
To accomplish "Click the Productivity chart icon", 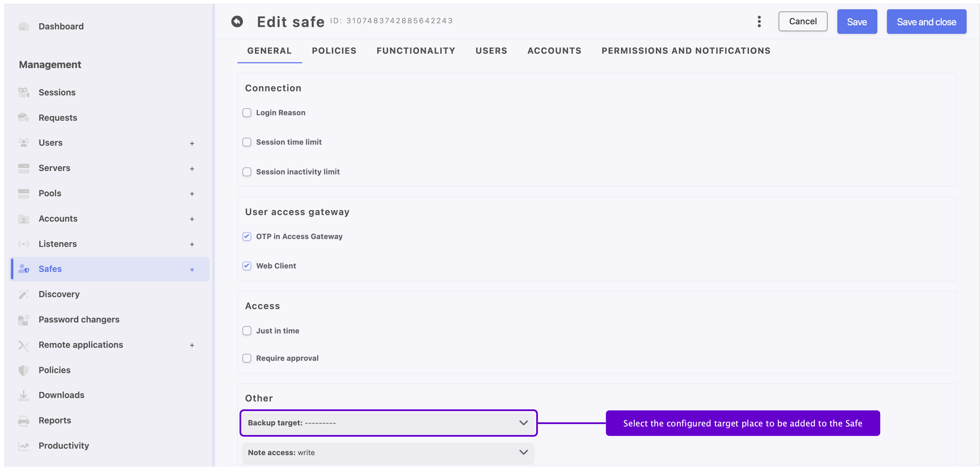I will [x=24, y=446].
